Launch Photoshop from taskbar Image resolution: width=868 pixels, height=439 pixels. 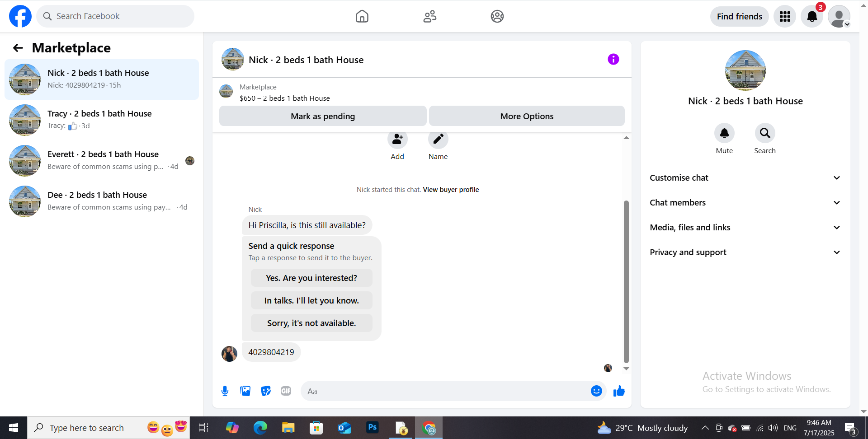[373, 428]
